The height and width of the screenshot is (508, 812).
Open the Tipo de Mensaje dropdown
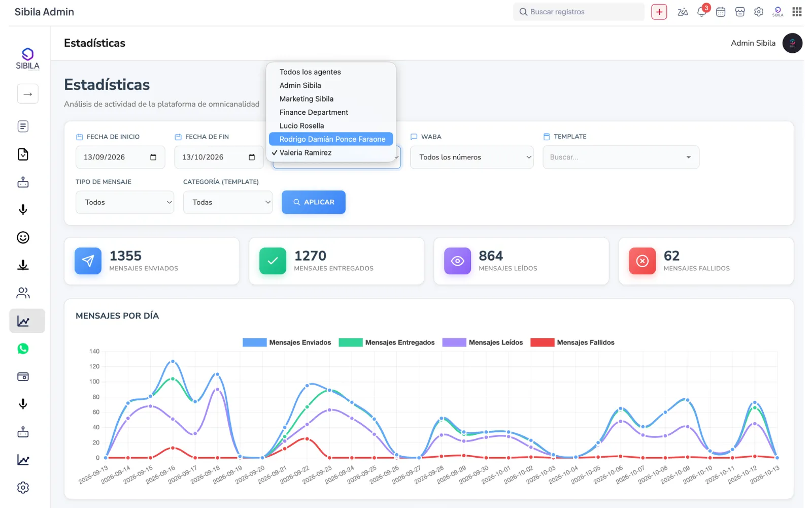click(x=125, y=202)
